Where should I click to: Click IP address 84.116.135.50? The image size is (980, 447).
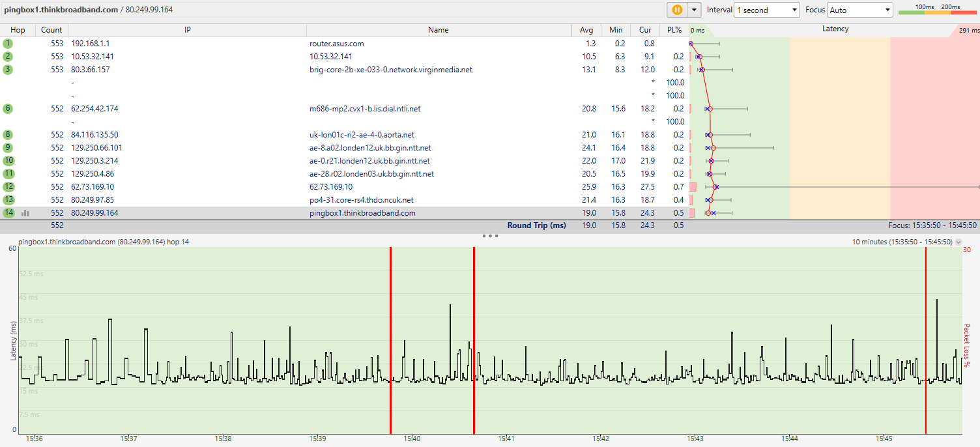pos(94,135)
